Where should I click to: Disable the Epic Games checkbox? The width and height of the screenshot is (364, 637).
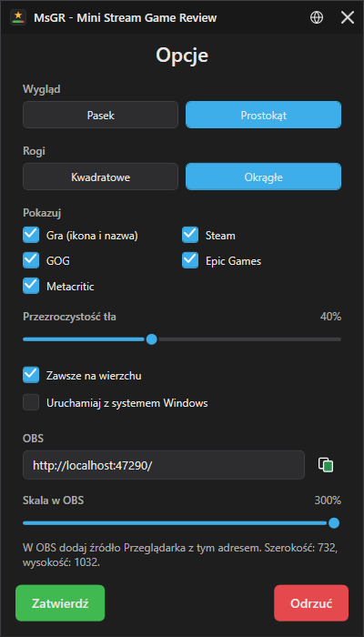[190, 260]
